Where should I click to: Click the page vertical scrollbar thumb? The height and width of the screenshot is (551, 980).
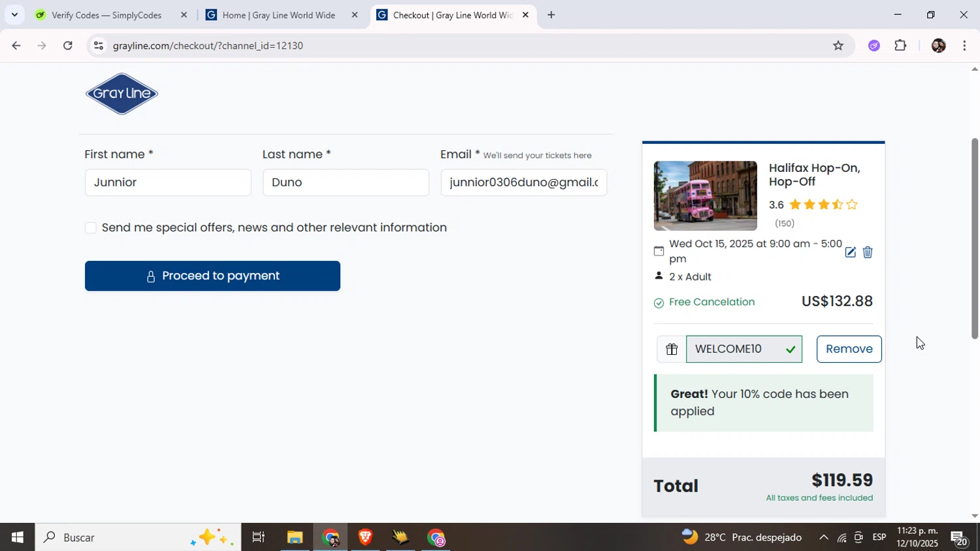pyautogui.click(x=975, y=239)
